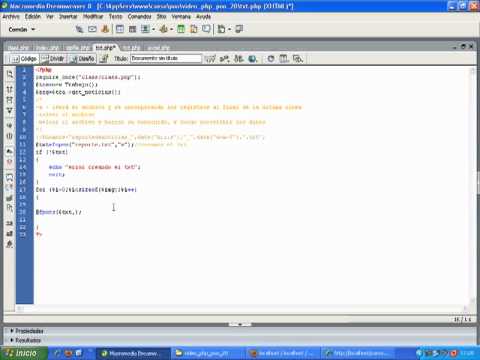Screen dimensions: 480x360
Task: Click Select Parent Tag in coding toolbar
Action: (10, 125)
